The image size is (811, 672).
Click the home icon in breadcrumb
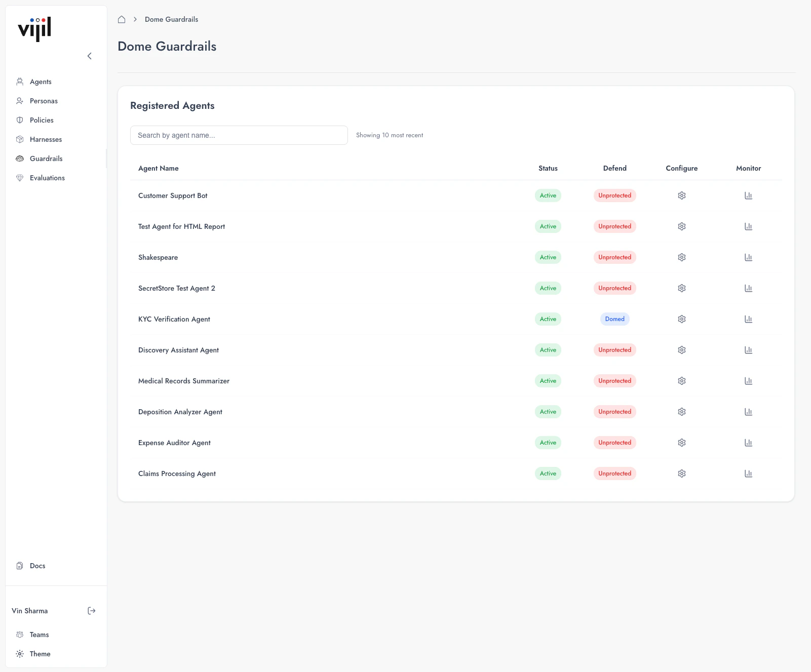121,19
